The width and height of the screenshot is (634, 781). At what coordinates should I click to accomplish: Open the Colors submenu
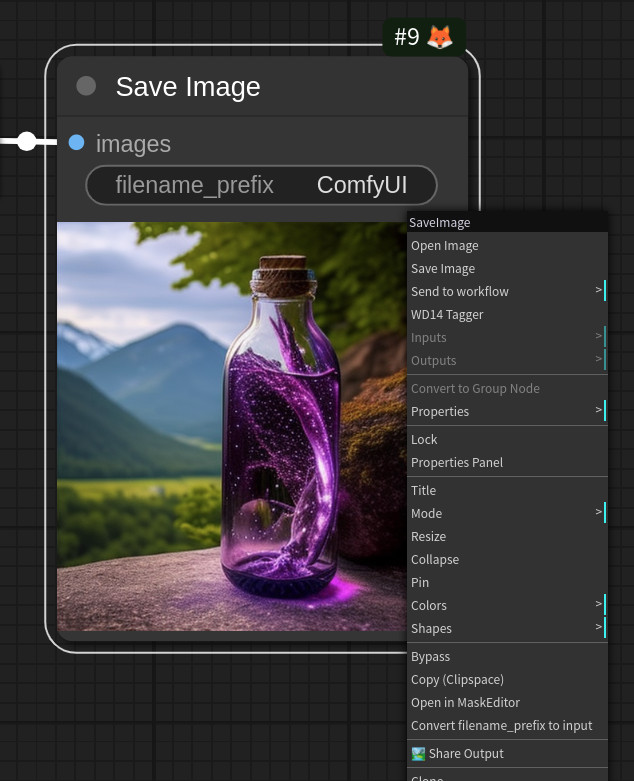click(507, 605)
